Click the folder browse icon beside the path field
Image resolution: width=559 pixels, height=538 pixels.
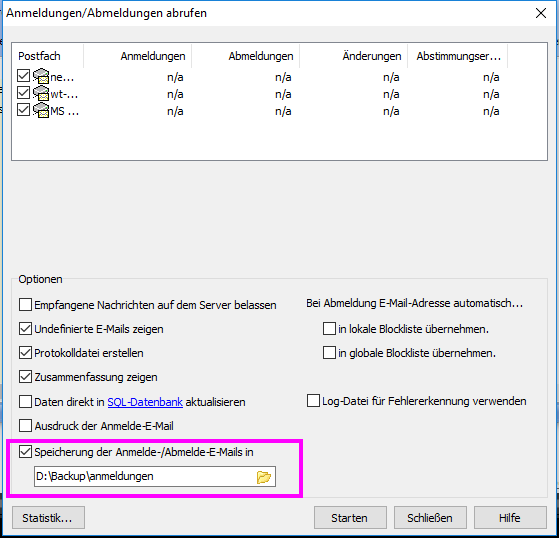[x=264, y=477]
